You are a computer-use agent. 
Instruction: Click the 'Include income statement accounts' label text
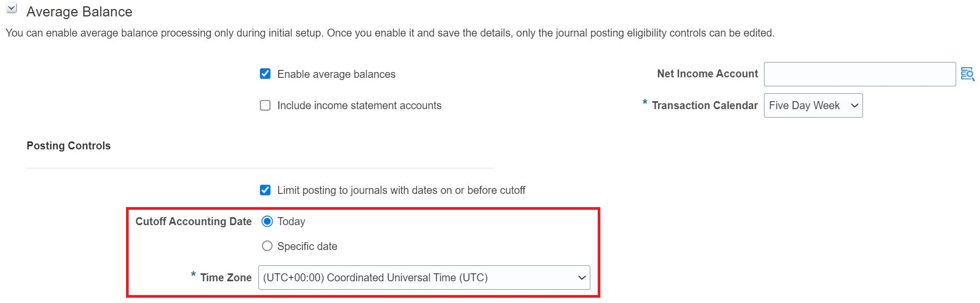pos(359,105)
